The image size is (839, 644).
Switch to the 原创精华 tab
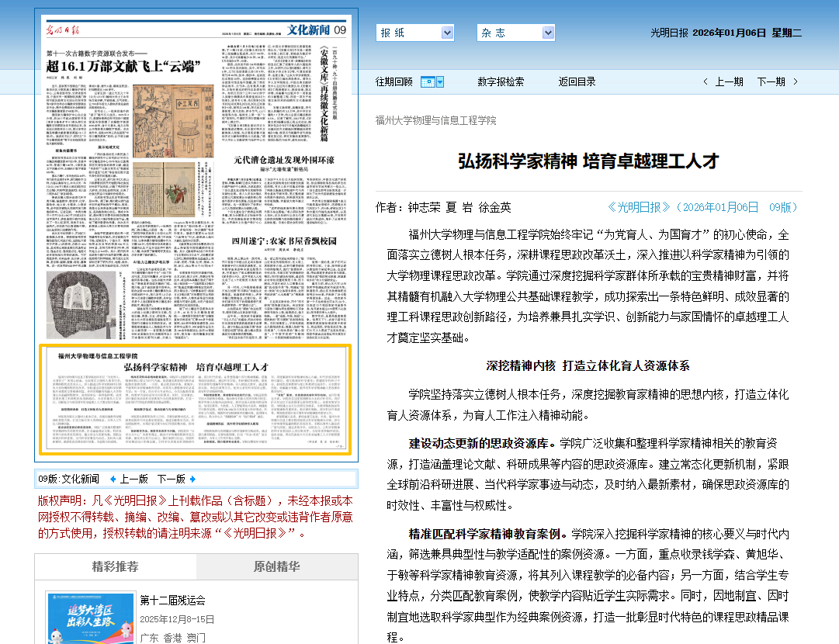click(x=277, y=566)
